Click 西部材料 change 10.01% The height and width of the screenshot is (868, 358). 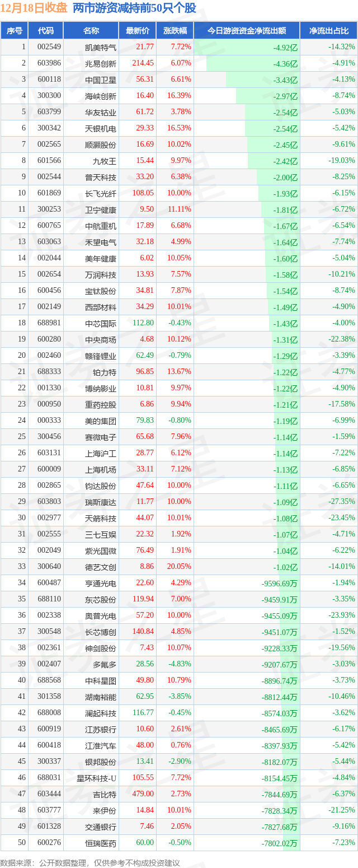point(179,307)
